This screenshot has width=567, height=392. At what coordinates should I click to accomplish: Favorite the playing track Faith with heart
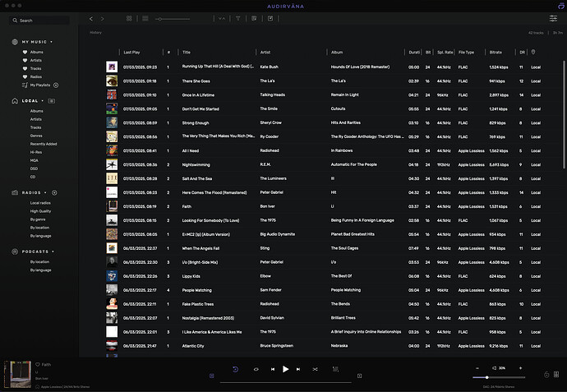tap(38, 365)
